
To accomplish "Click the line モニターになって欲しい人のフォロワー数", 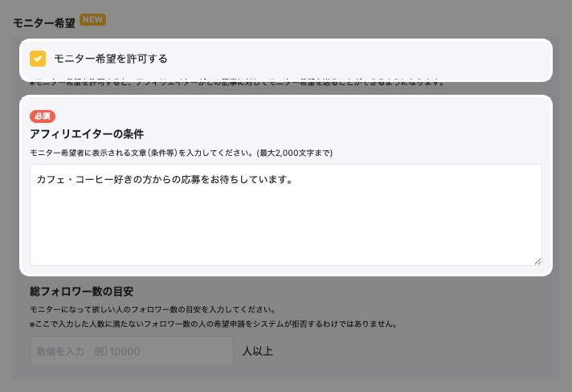I will (x=153, y=309).
